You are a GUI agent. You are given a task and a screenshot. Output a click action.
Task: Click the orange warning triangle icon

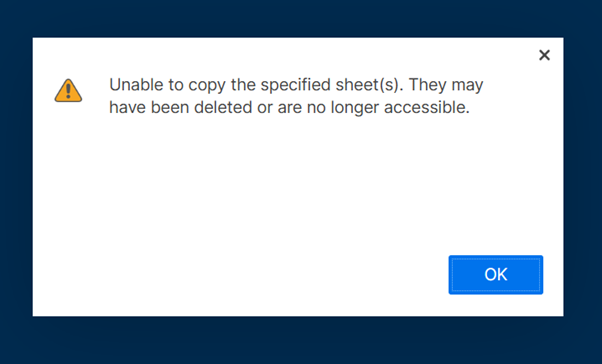[68, 91]
